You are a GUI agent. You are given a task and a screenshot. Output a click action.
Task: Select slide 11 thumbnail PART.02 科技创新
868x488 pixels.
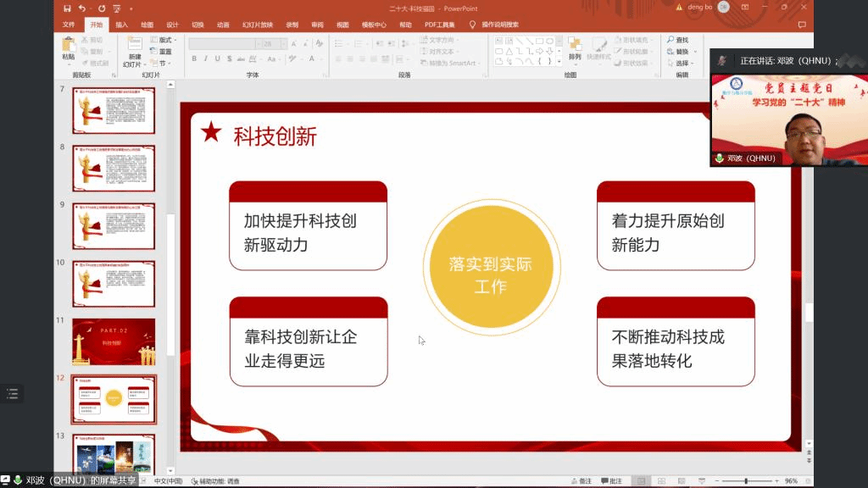click(114, 341)
